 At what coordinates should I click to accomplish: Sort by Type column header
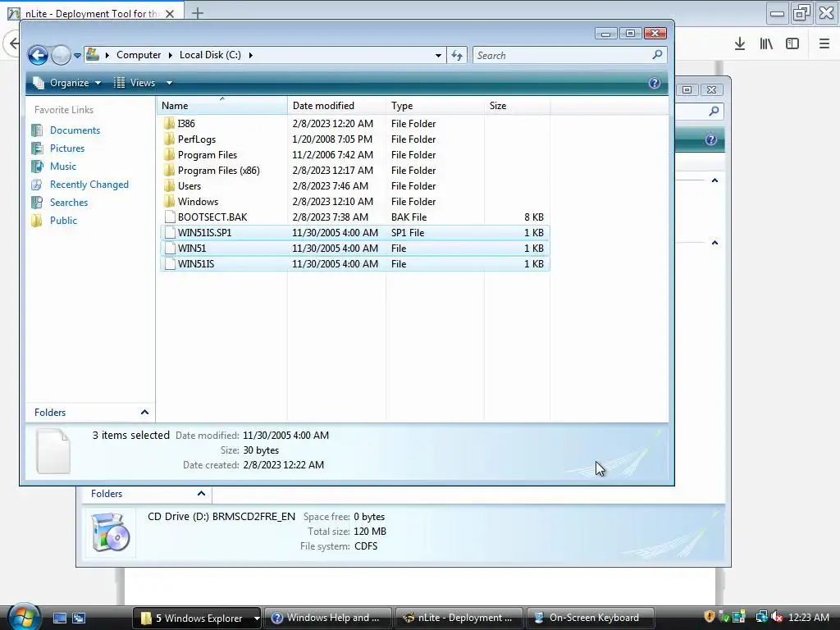click(435, 106)
